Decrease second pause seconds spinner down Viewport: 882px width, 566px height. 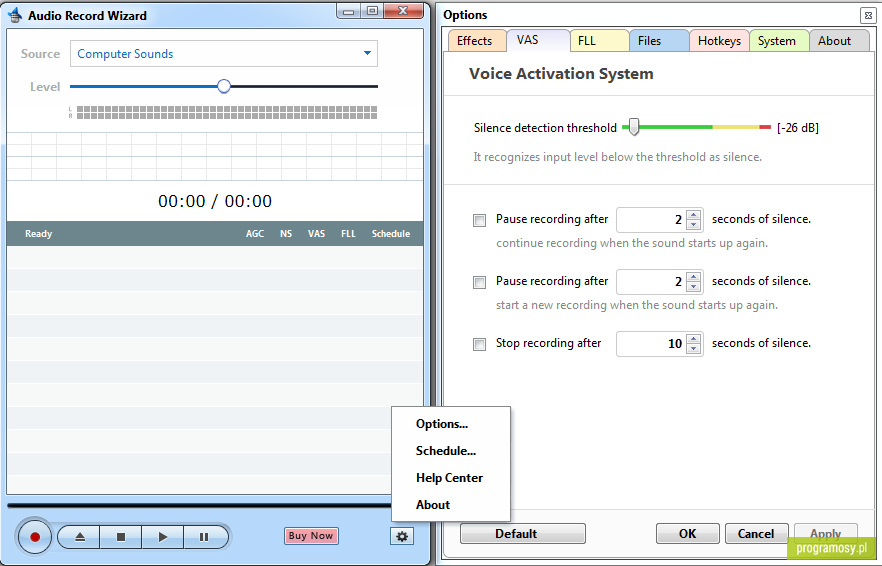pyautogui.click(x=694, y=287)
